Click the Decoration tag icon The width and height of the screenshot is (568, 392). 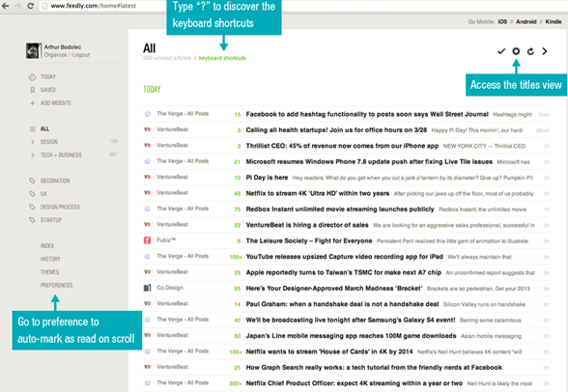point(32,181)
